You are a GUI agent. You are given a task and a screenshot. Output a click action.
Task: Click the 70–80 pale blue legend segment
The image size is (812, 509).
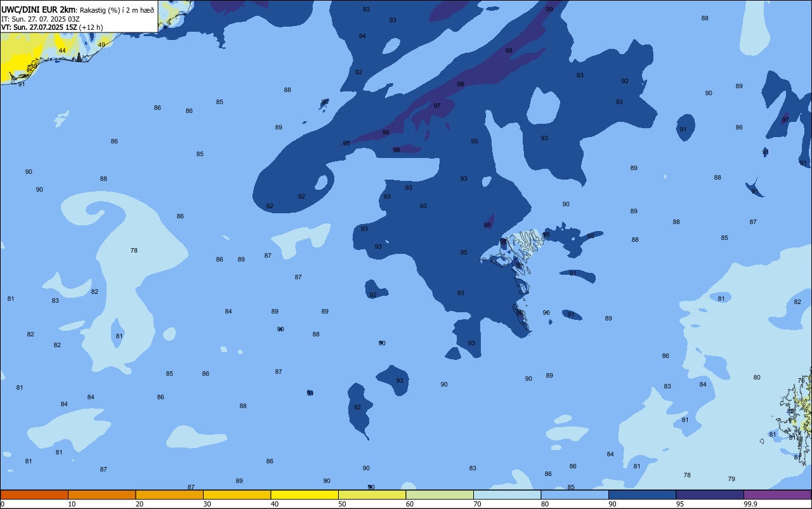507,494
